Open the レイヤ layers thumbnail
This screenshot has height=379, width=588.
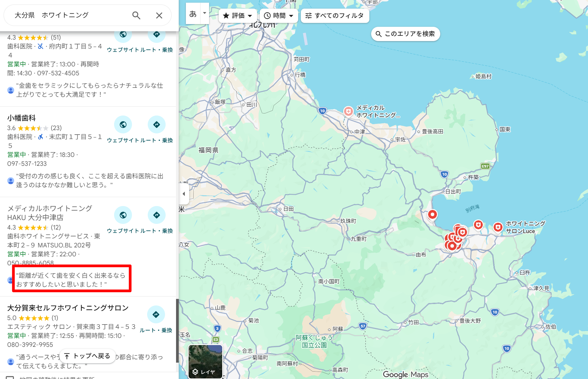(x=205, y=361)
